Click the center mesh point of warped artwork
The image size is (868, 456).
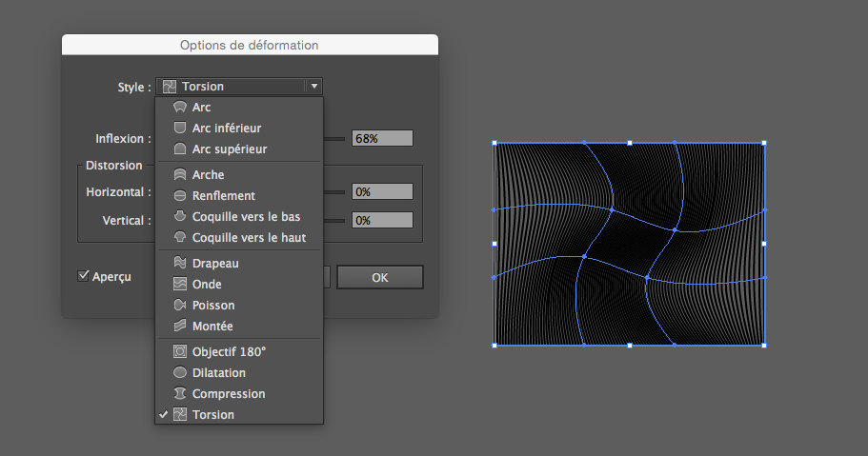[x=629, y=243]
